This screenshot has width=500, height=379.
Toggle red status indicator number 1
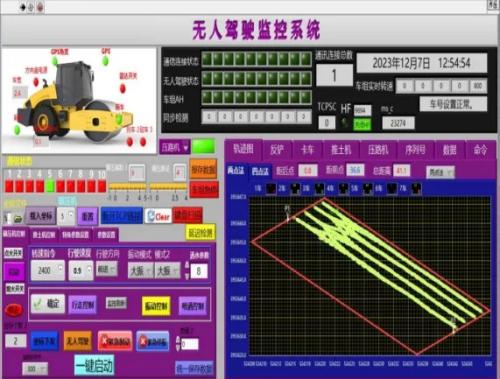point(9,186)
